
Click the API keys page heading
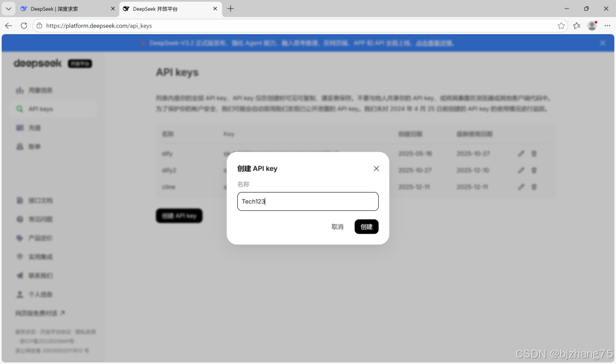(x=177, y=72)
